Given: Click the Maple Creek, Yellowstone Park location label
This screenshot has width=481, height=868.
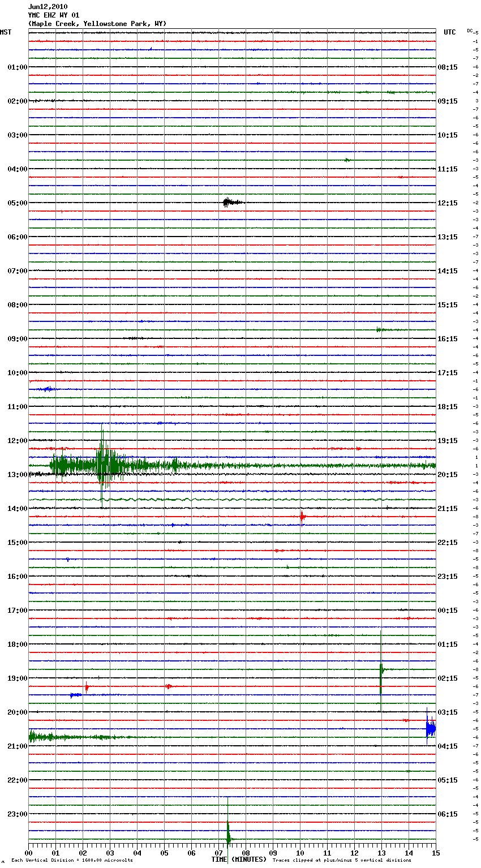Looking at the screenshot, I should 97,24.
